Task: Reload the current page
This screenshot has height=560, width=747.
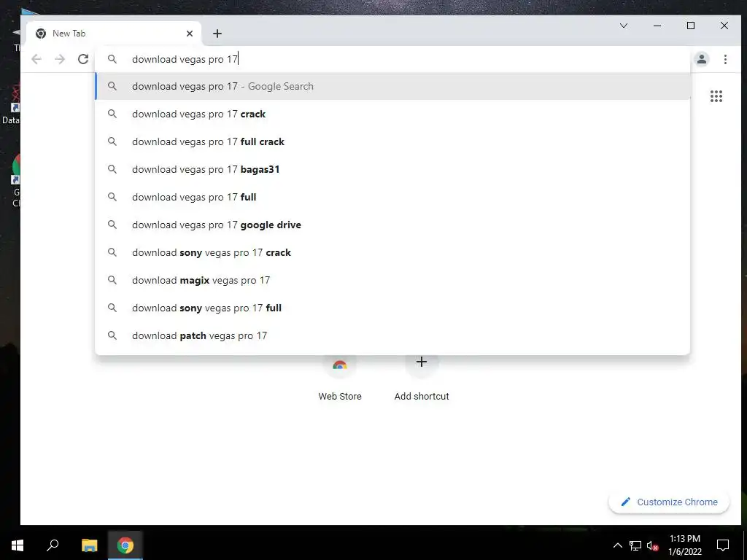Action: [x=83, y=59]
